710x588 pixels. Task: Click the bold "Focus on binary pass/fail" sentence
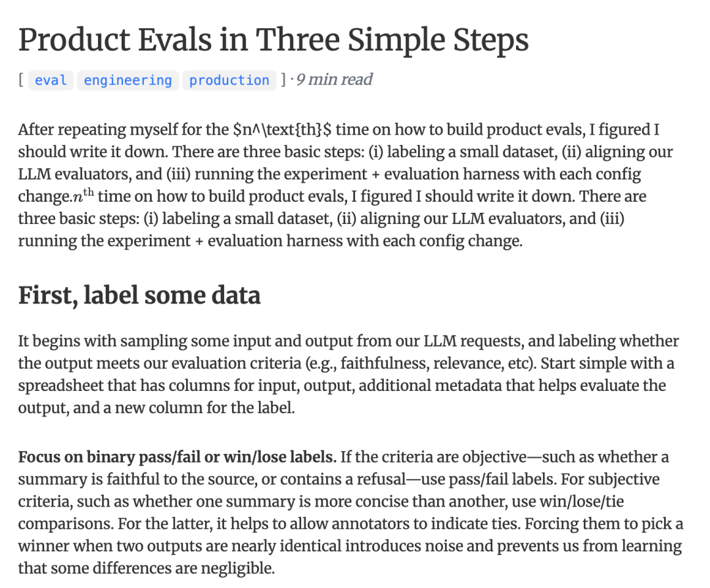(177, 457)
